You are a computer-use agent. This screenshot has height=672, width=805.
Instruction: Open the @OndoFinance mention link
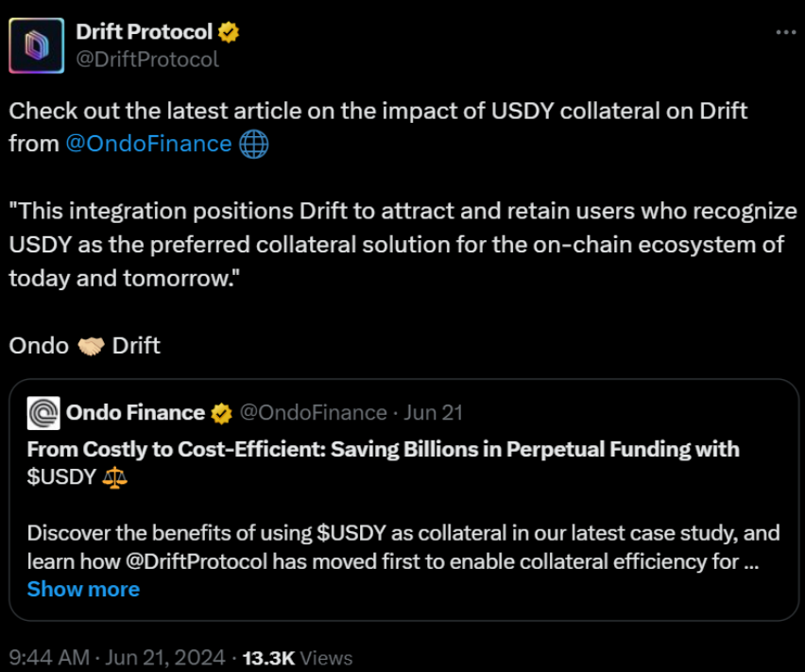149,144
